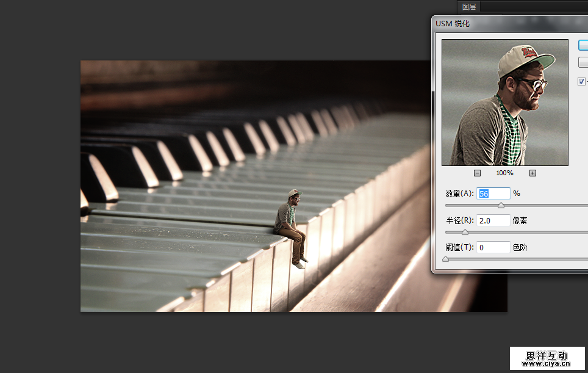Open the www.ciya.cn watermark link

point(547,364)
